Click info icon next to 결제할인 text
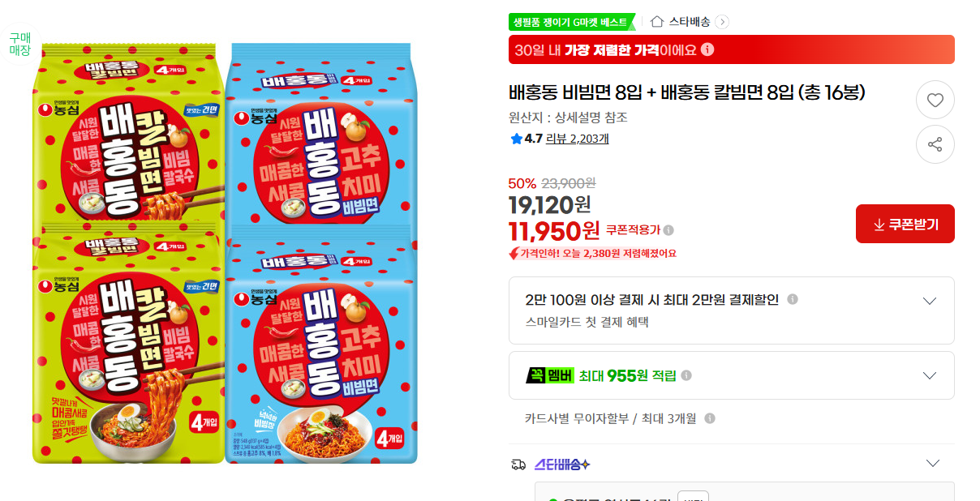This screenshot has height=501, width=980. pos(793,299)
